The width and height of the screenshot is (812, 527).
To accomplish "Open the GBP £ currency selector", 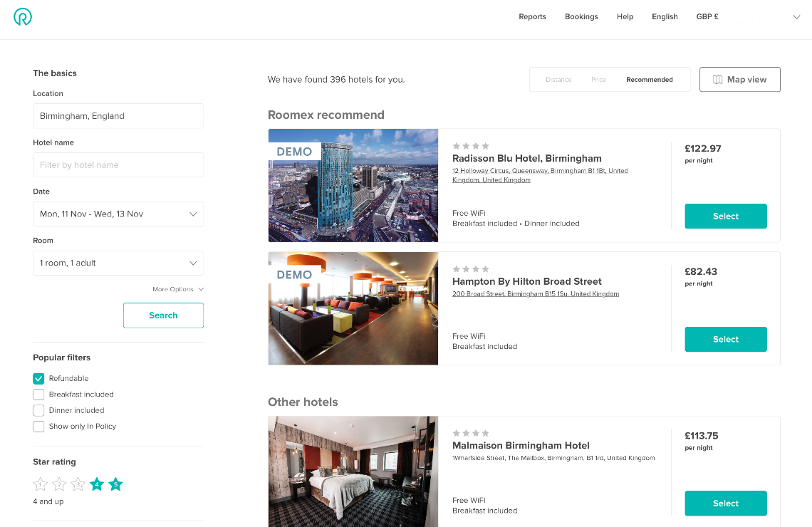I will coord(707,16).
